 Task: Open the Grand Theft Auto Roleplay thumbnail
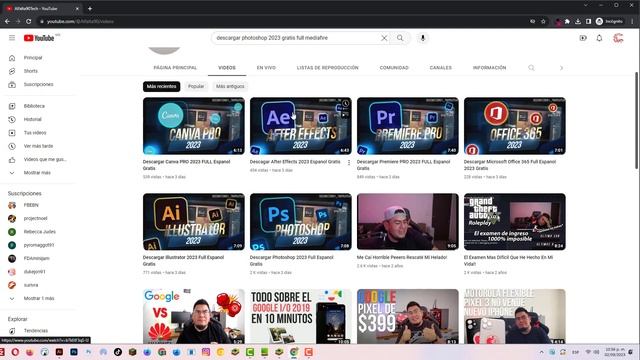coord(515,222)
